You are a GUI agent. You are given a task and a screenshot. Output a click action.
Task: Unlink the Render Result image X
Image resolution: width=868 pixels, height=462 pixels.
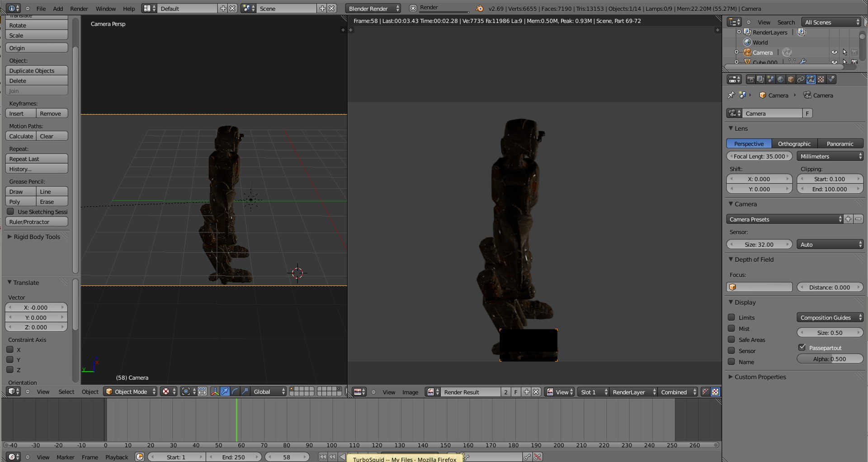(536, 392)
